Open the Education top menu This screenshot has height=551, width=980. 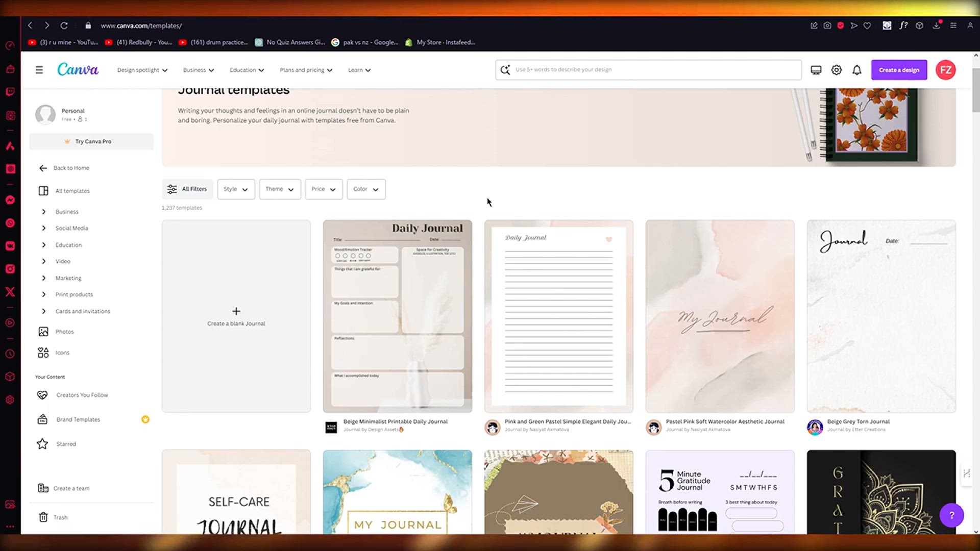click(x=247, y=70)
